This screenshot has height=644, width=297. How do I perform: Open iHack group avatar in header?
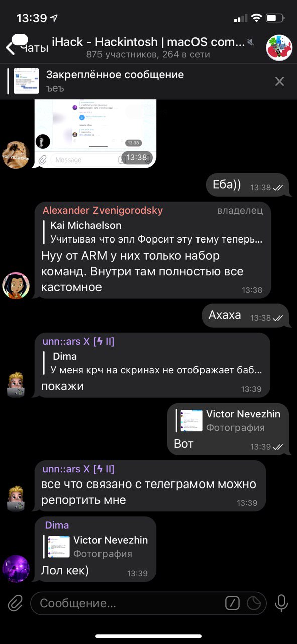[x=279, y=48]
